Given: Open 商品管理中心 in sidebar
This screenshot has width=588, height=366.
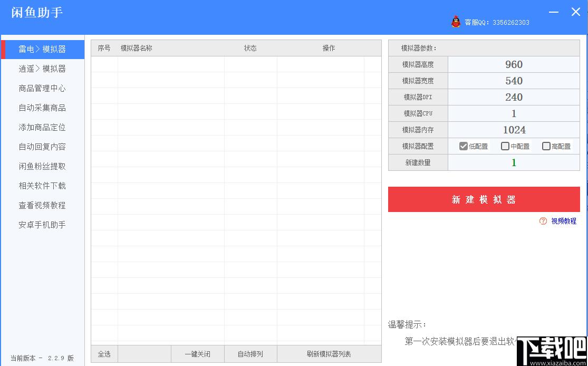Looking at the screenshot, I should pos(43,88).
